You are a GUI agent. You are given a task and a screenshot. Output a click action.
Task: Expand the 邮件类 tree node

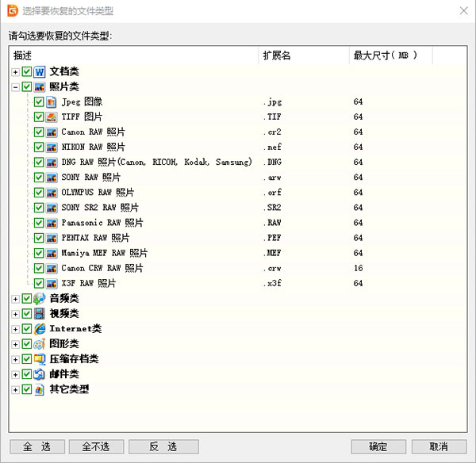pyautogui.click(x=15, y=375)
